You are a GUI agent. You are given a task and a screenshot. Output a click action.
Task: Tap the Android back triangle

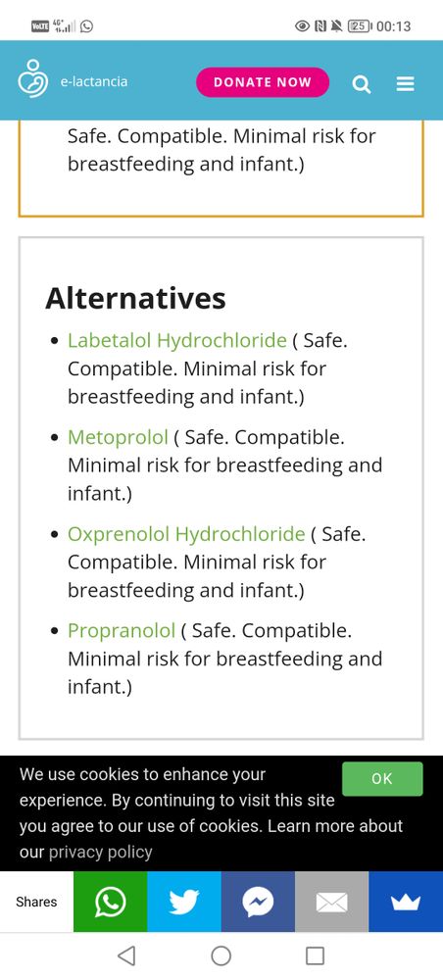[x=126, y=955]
